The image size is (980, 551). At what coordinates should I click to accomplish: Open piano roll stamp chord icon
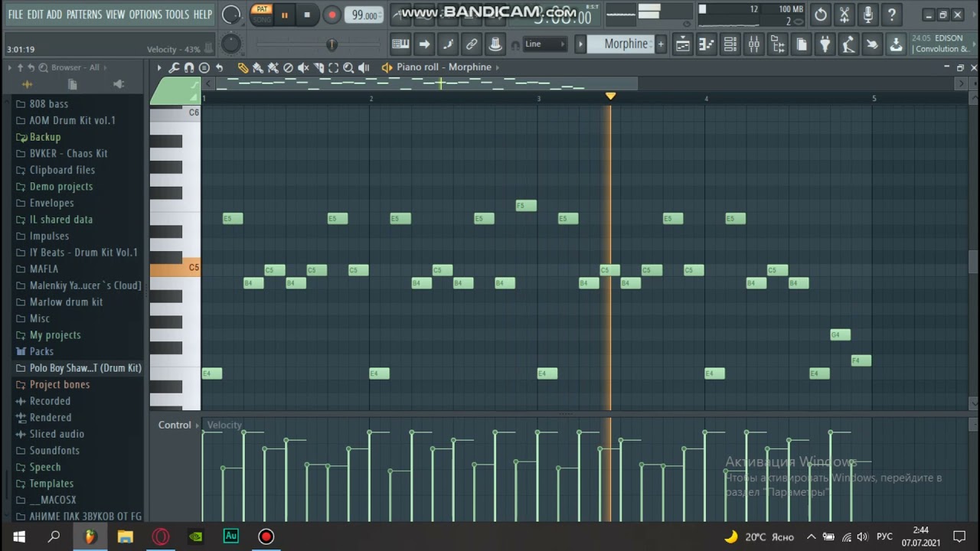click(x=204, y=67)
